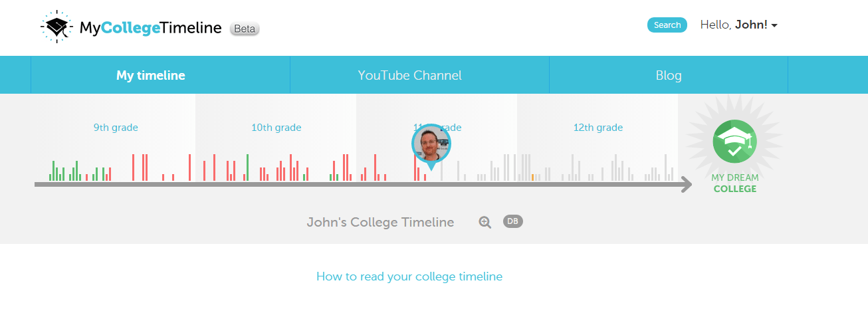868x319 pixels.
Task: Select the 9th grade section label
Action: pos(116,128)
